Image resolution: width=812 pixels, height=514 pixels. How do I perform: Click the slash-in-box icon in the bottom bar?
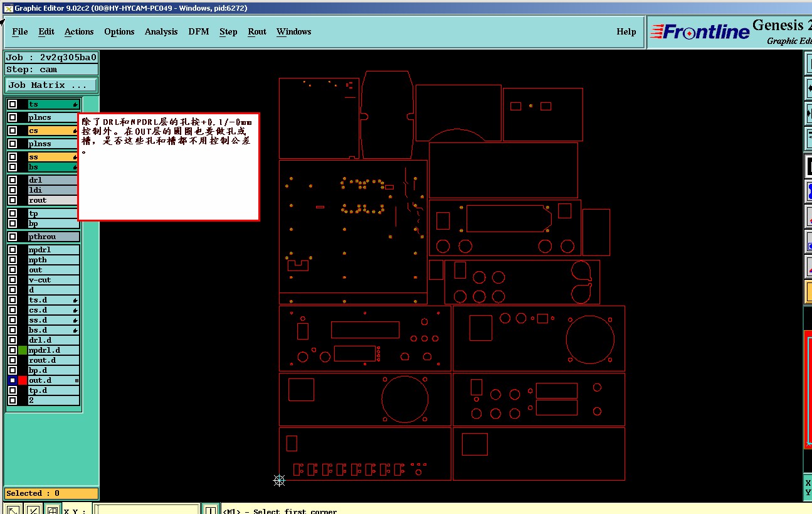[33, 510]
